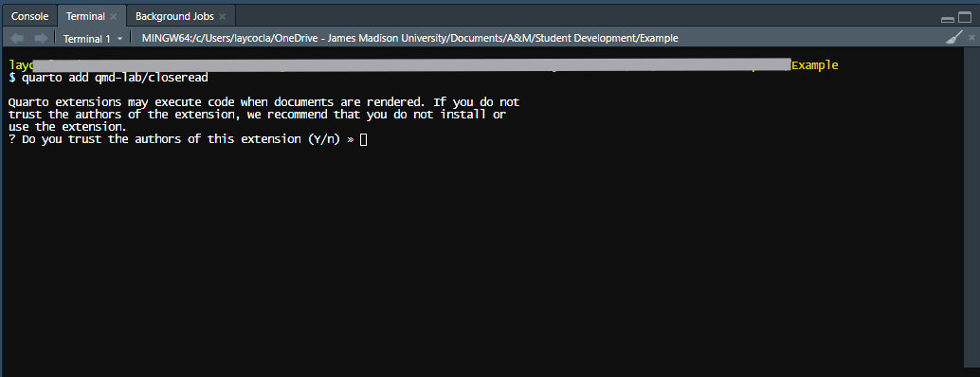Switch to the Console tab
Image resolution: width=980 pixels, height=377 pixels.
[30, 16]
